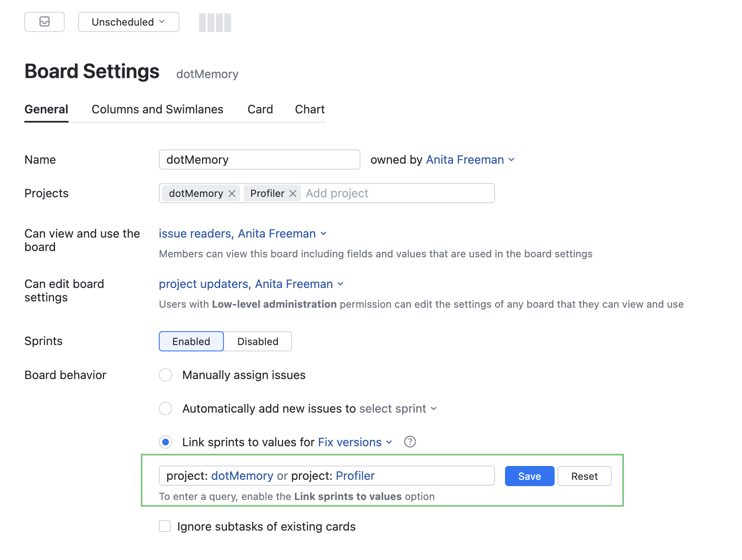Open the Card settings tab

tap(260, 109)
